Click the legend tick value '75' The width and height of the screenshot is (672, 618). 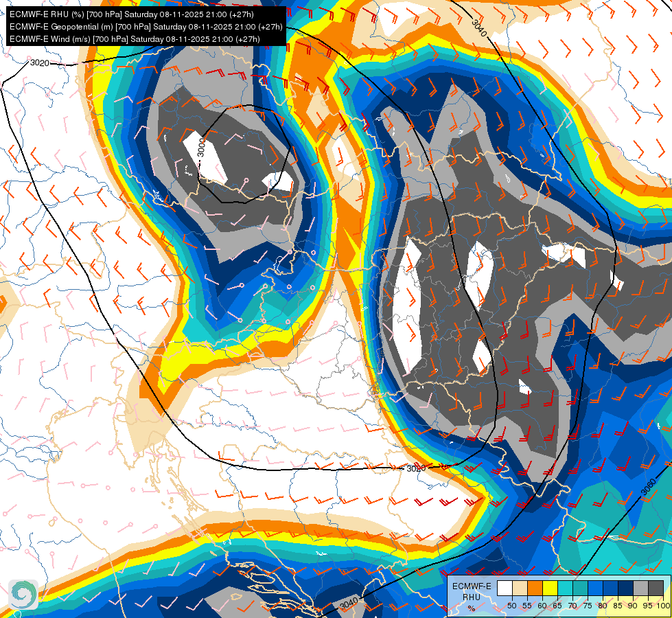[x=588, y=606]
